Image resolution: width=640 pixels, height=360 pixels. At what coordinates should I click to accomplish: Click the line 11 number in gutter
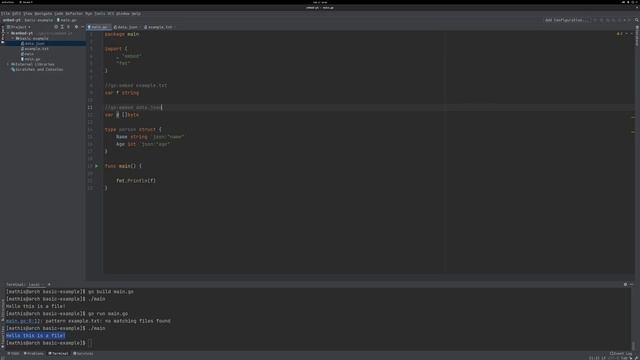pos(90,108)
